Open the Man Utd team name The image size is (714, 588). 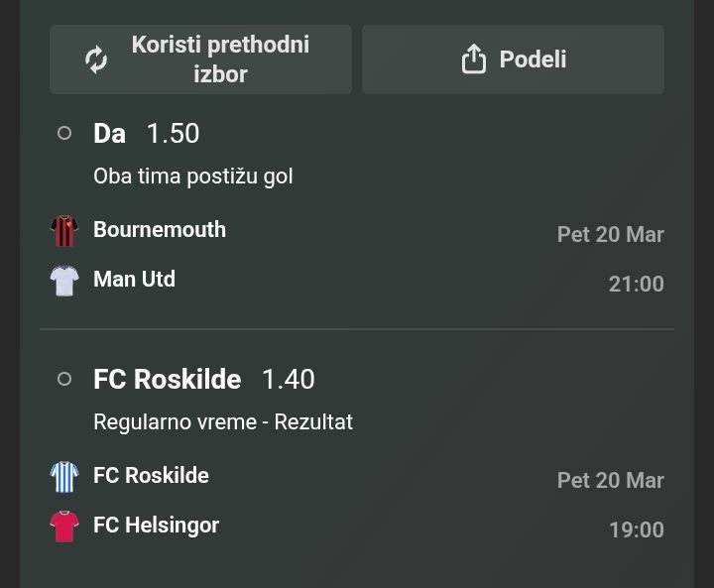134,280
